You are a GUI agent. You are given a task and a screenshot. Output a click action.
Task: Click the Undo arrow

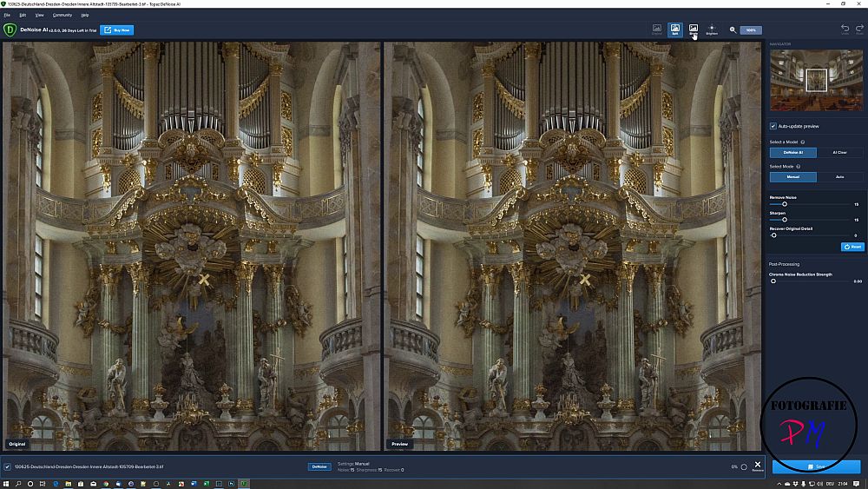pyautogui.click(x=845, y=29)
